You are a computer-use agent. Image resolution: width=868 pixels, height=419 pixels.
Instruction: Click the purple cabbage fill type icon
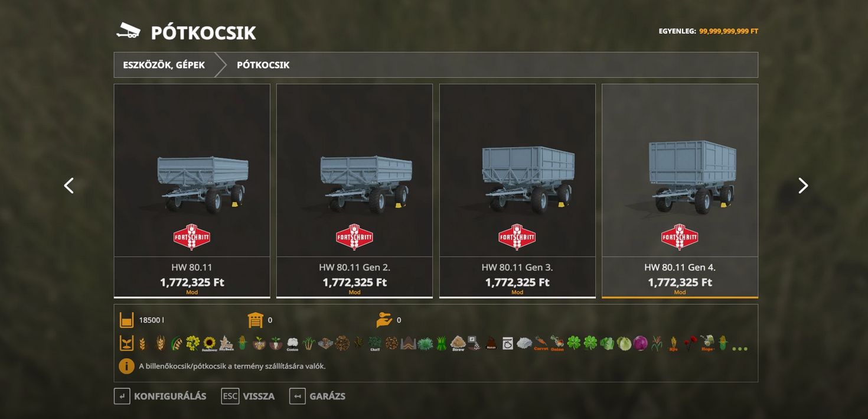640,343
